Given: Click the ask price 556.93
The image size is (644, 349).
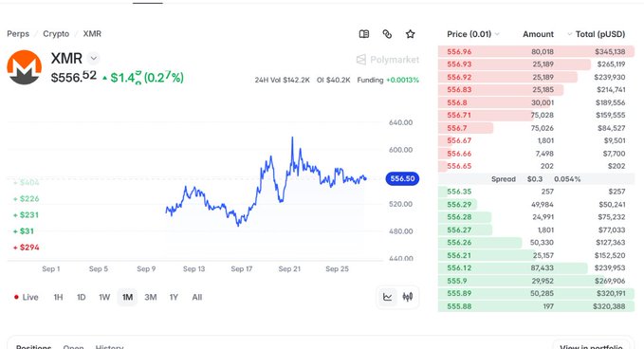Looking at the screenshot, I should coord(459,64).
